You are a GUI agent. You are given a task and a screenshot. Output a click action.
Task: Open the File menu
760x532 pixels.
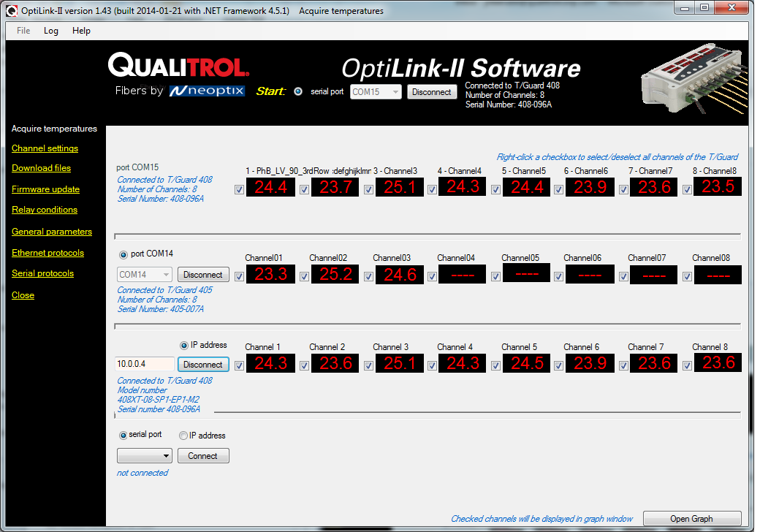click(x=23, y=31)
